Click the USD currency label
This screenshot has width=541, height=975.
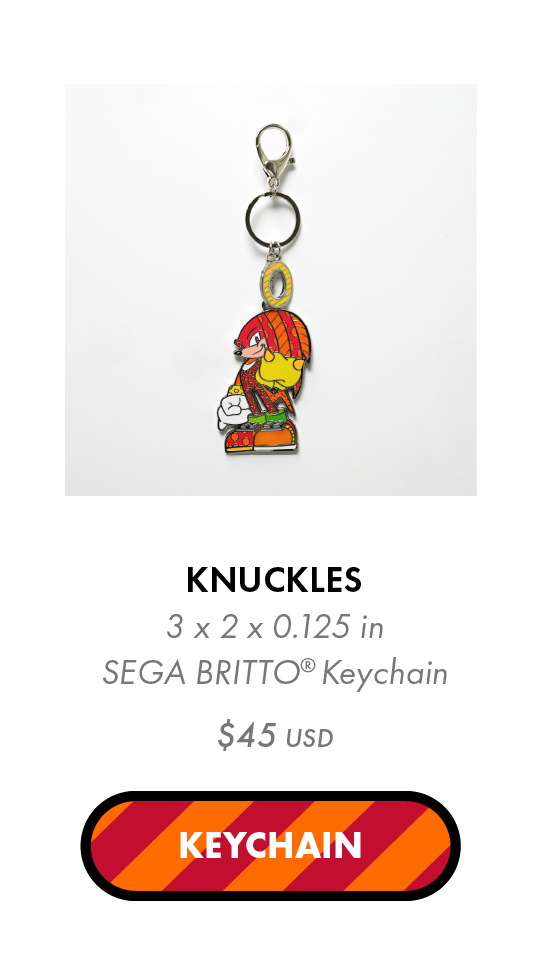point(310,739)
